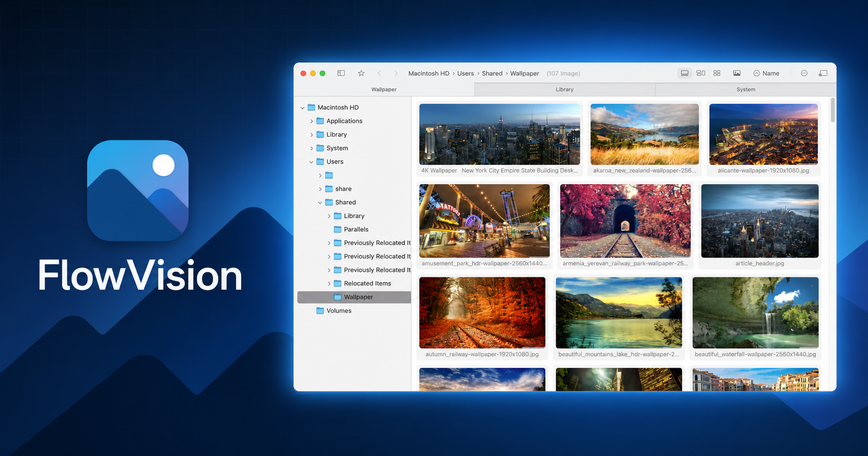
Task: Expand the top-level Library folder chevron
Action: point(311,134)
